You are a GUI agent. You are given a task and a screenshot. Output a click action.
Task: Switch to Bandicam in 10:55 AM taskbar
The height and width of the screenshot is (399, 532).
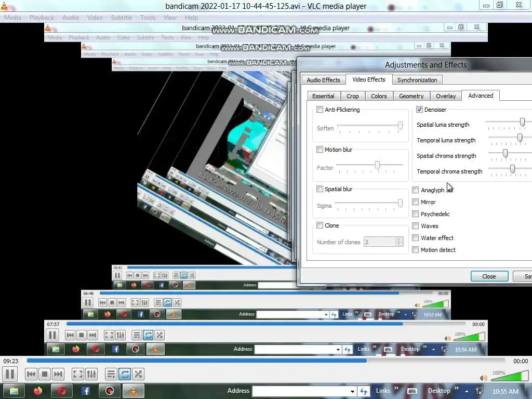tap(109, 391)
